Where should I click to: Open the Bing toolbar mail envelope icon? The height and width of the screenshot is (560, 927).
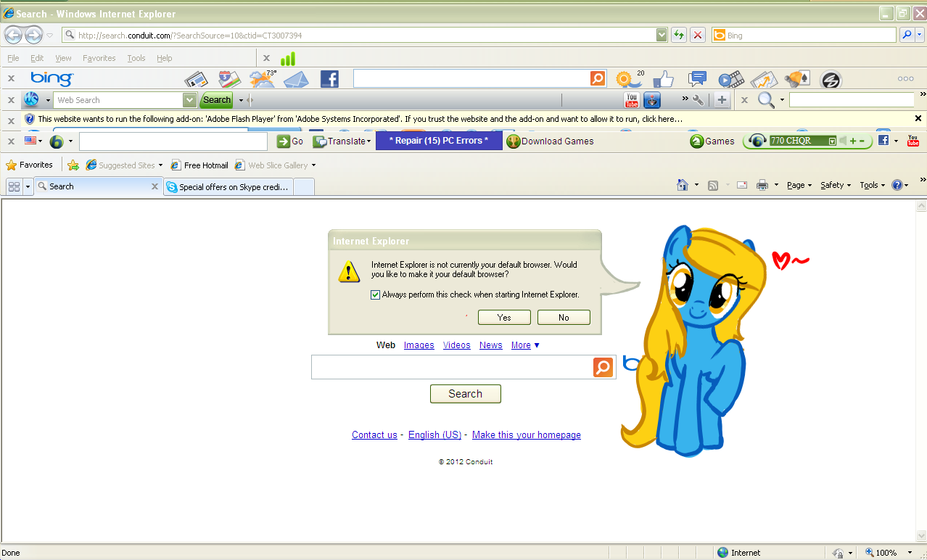coord(296,79)
